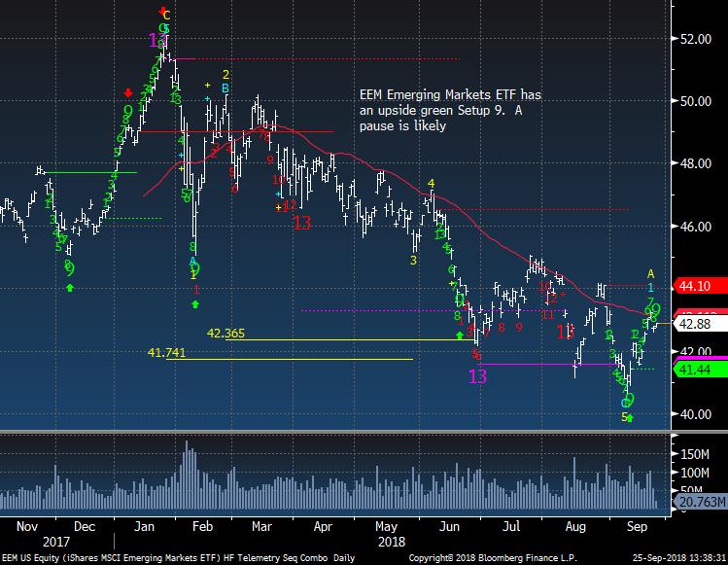Click the EEM Setup 9 annotation text
Viewport: 728px width, 565px height.
pos(449,110)
